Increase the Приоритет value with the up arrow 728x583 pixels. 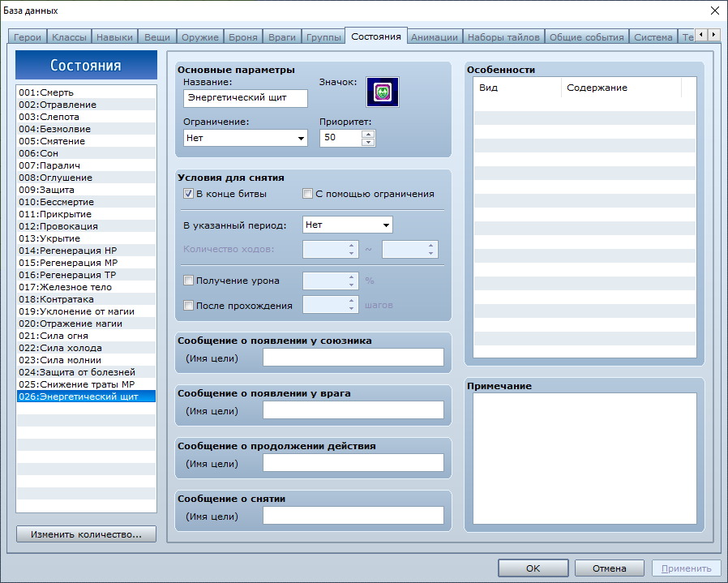coord(368,135)
